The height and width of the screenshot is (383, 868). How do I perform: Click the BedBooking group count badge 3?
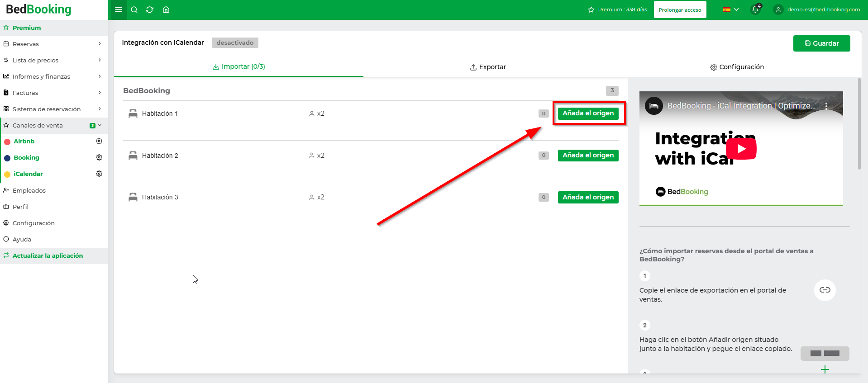(x=612, y=90)
